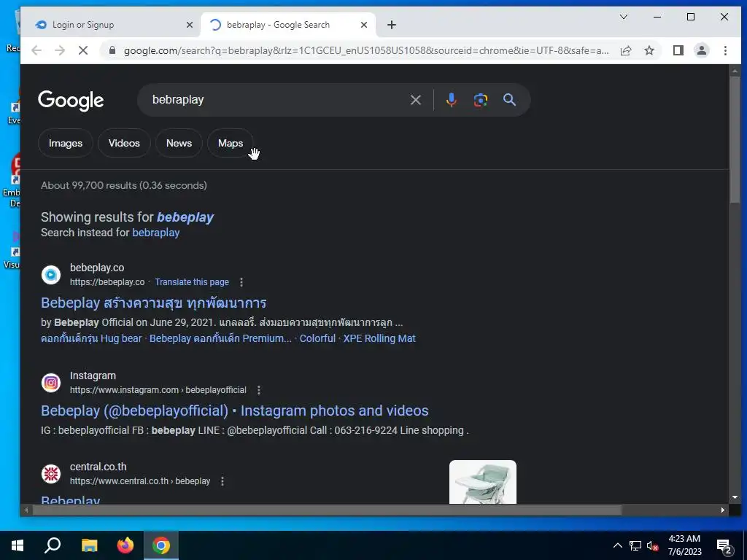747x560 pixels.
Task: Open the tab search chevron dropdown
Action: 623,17
